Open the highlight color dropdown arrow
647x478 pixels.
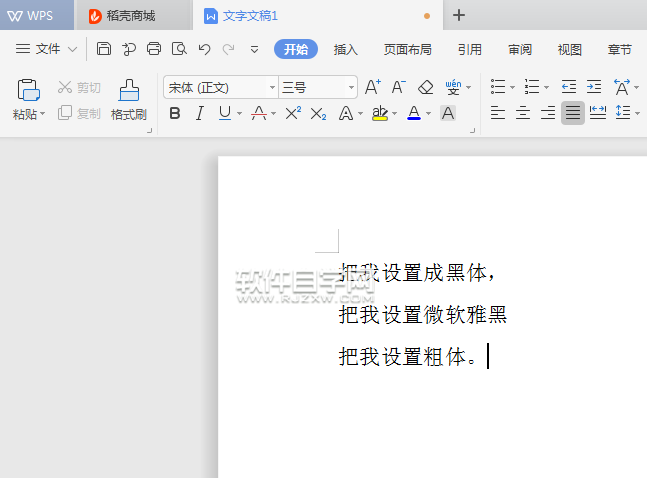[394, 114]
